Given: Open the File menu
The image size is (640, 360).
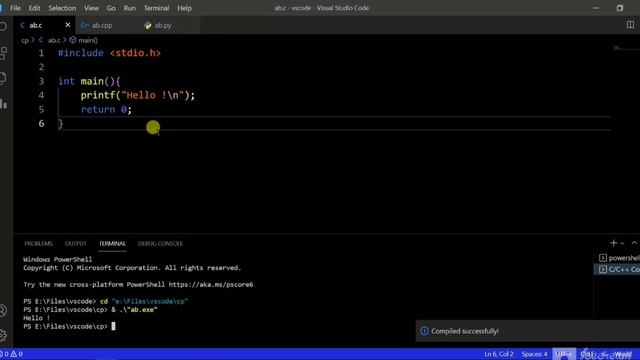Looking at the screenshot, I should coord(16,8).
